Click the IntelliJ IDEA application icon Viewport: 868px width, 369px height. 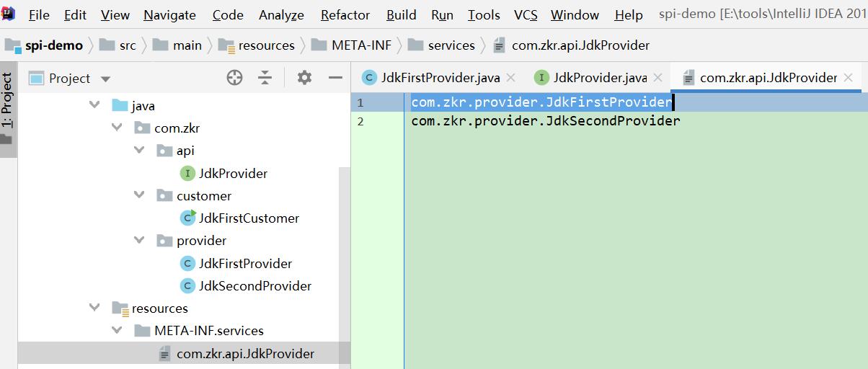(9, 14)
